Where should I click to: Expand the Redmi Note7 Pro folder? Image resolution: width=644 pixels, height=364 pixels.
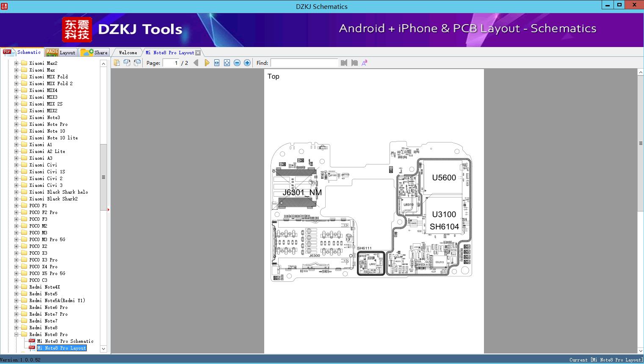click(x=16, y=314)
